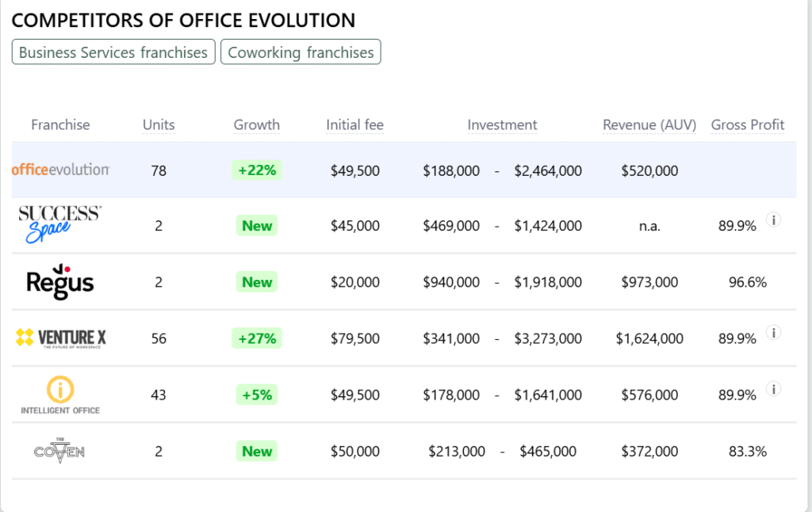The width and height of the screenshot is (812, 512).
Task: Click the Growth column header
Action: coord(257,124)
